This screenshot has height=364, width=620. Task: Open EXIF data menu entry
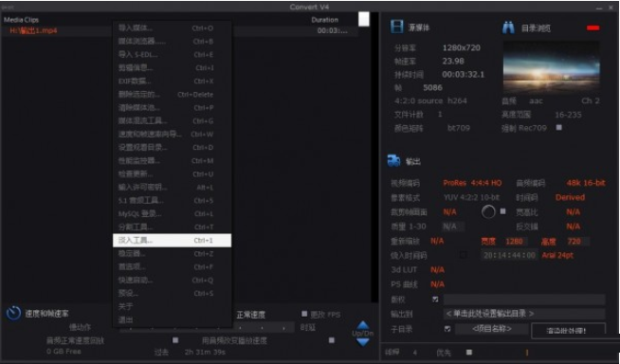(x=172, y=81)
